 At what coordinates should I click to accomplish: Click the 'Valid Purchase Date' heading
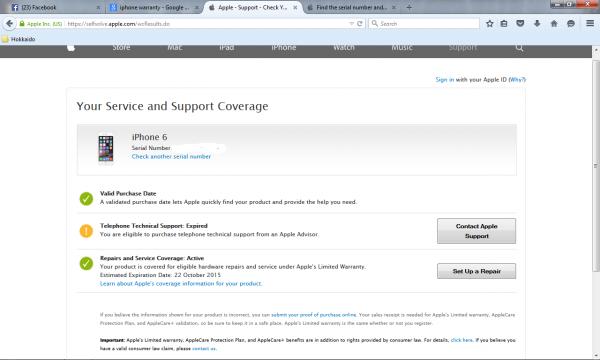pyautogui.click(x=128, y=194)
